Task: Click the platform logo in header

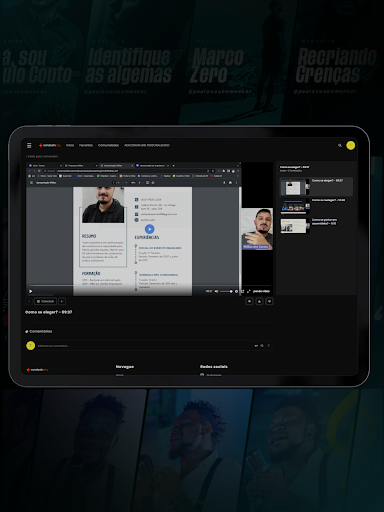Action: (50, 145)
